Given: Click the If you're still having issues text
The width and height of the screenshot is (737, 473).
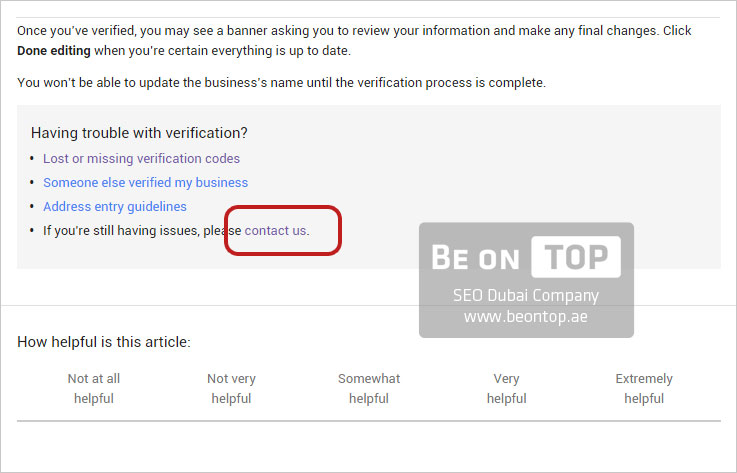Looking at the screenshot, I should (x=142, y=230).
